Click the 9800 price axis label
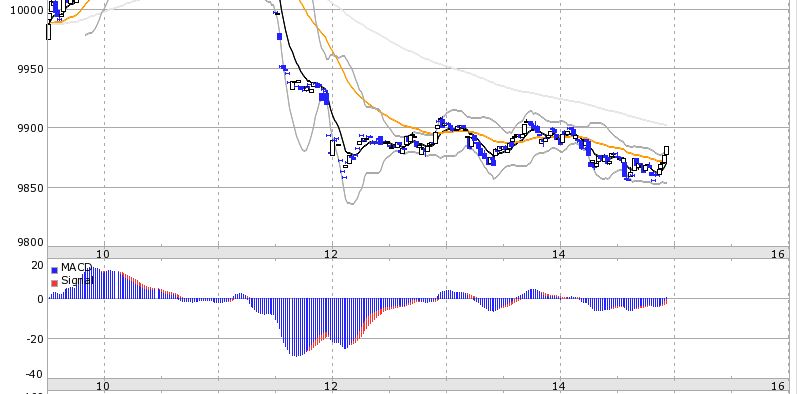Screen dimensions: 809x394 coord(29,242)
